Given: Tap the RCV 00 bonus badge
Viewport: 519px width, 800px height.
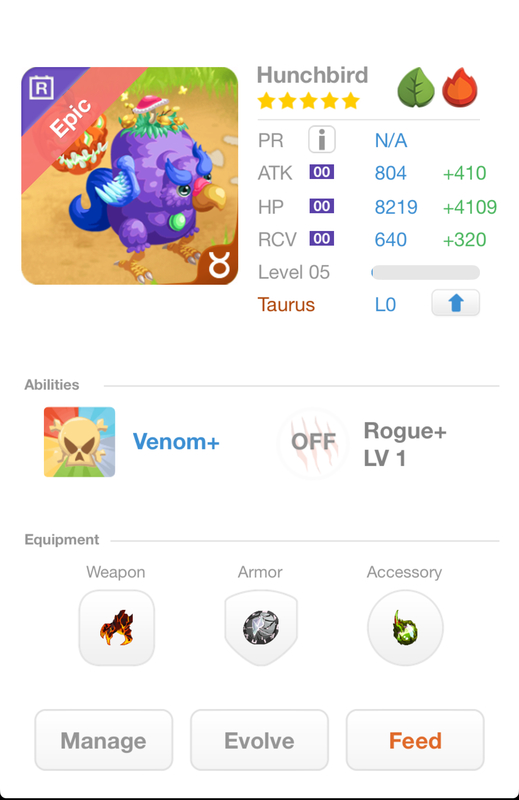Looking at the screenshot, I should [x=322, y=238].
